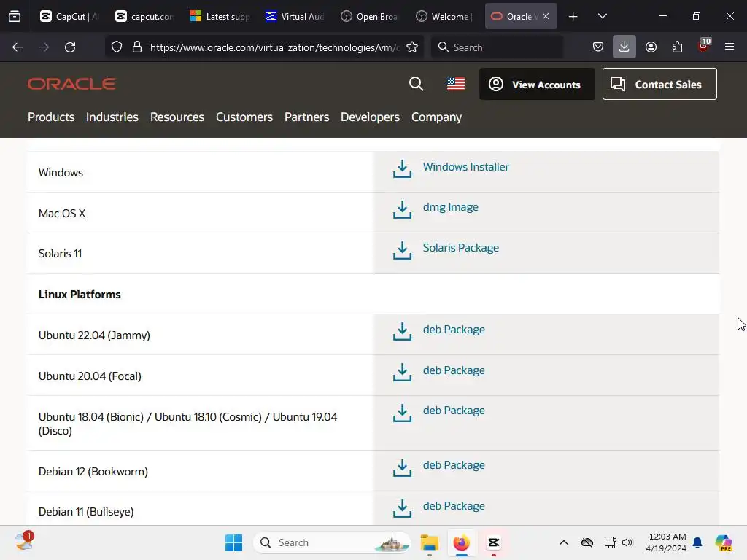The width and height of the screenshot is (747, 560).
Task: Open the Company menu
Action: (436, 117)
